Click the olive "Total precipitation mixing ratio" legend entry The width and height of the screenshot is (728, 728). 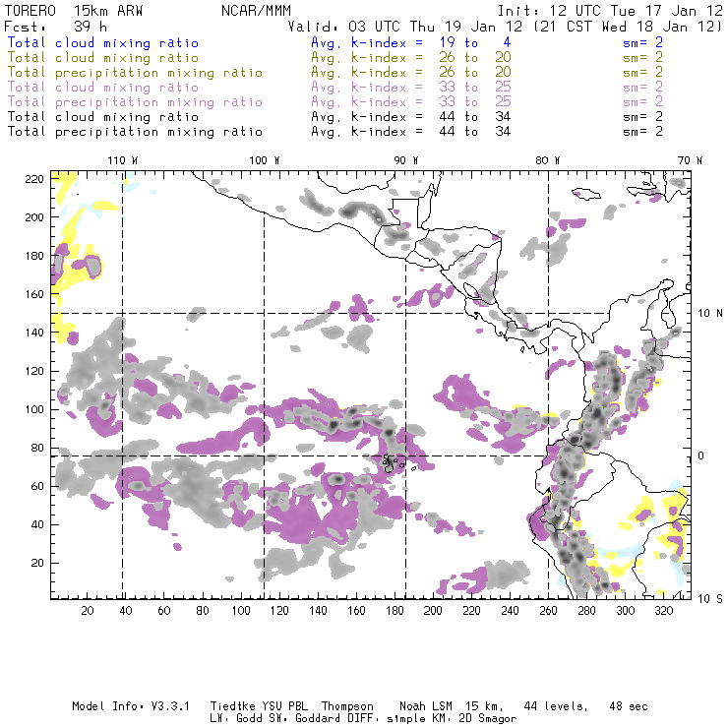pyautogui.click(x=135, y=73)
